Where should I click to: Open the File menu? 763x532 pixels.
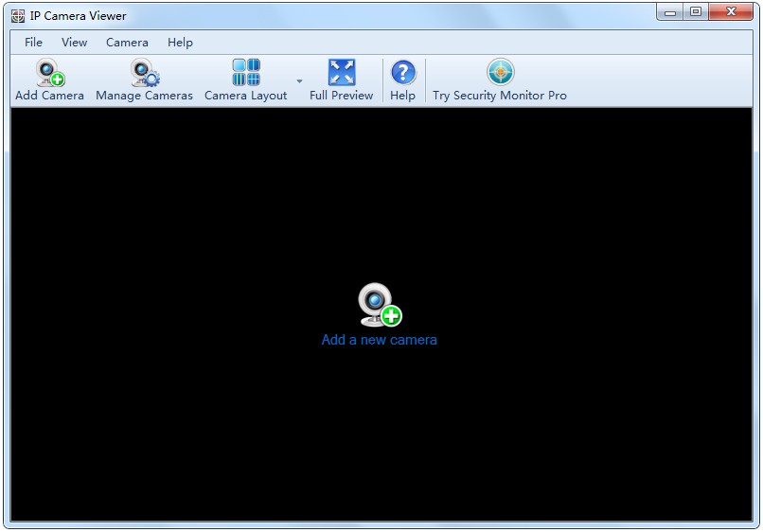coord(33,42)
